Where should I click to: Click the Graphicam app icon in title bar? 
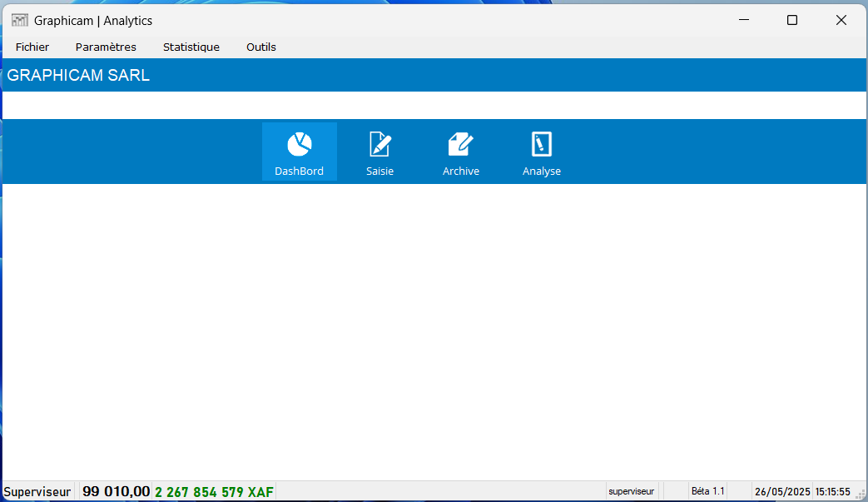(x=20, y=20)
